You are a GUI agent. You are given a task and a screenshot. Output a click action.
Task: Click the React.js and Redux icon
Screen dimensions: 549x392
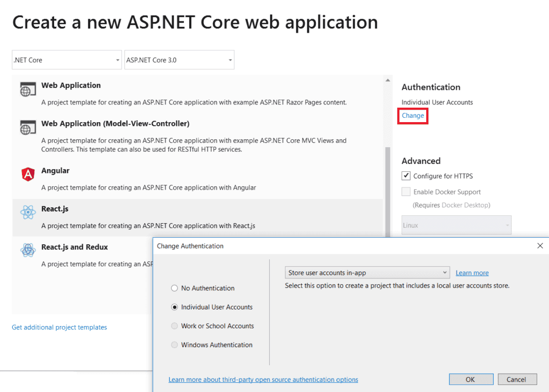[x=27, y=250]
